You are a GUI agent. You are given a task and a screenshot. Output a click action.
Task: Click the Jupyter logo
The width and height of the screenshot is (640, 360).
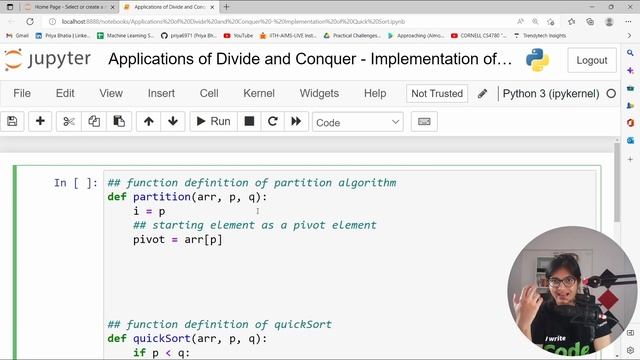[47, 60]
